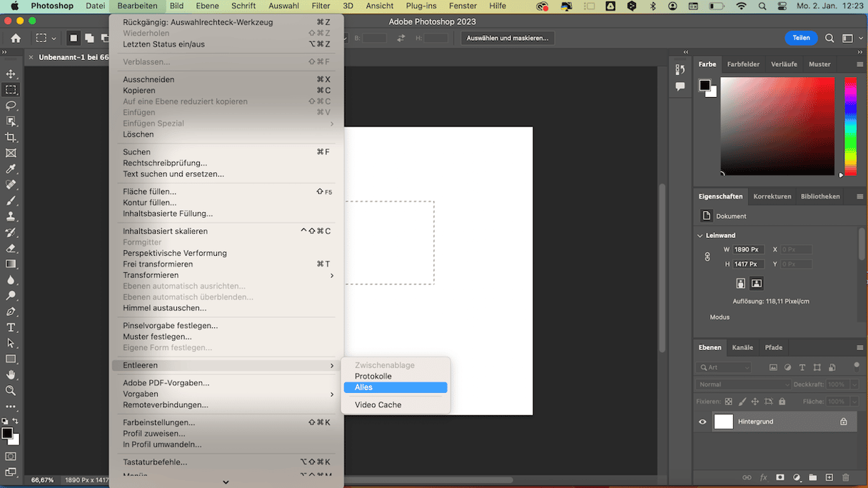The image size is (868, 488).
Task: Open the Comments panel icon
Action: pyautogui.click(x=680, y=86)
